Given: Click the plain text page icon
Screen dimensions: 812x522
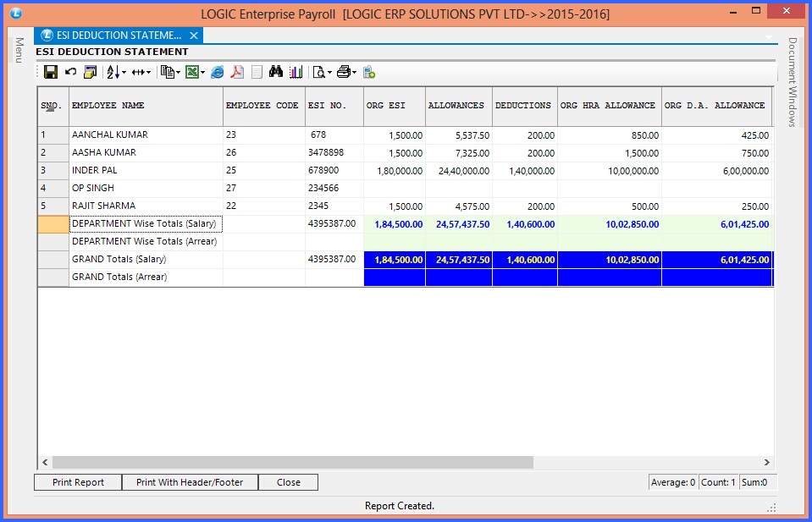Looking at the screenshot, I should (257, 72).
